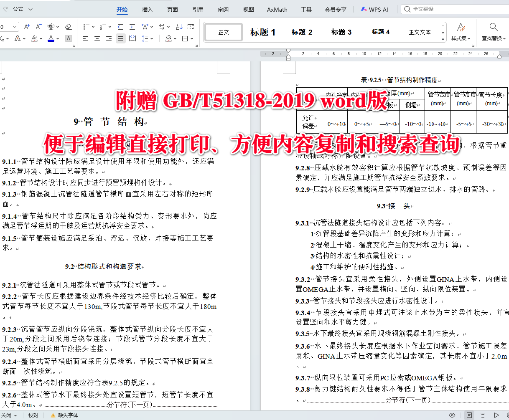
Task: Clear formatting with the eraser icon
Action: tap(69, 26)
